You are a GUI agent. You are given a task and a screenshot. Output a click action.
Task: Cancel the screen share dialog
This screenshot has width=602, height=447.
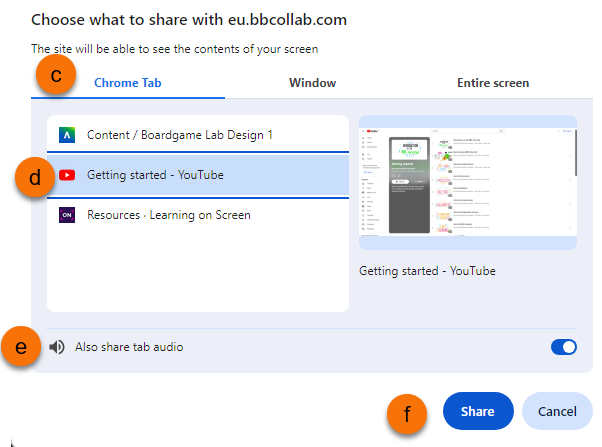click(x=557, y=411)
